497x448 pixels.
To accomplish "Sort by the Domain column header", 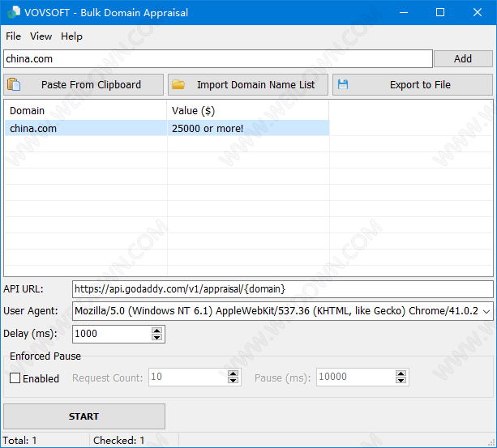I will [85, 110].
